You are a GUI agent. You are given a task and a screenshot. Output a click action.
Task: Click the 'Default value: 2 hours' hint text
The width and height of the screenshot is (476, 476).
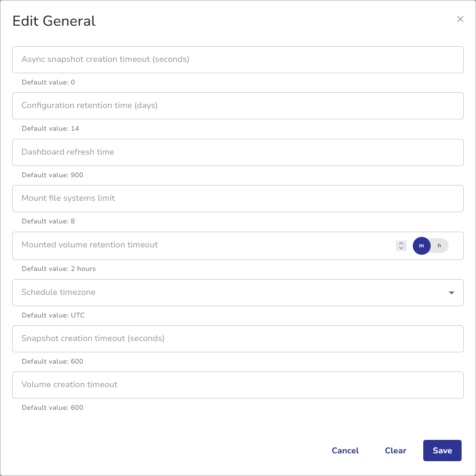(x=58, y=269)
